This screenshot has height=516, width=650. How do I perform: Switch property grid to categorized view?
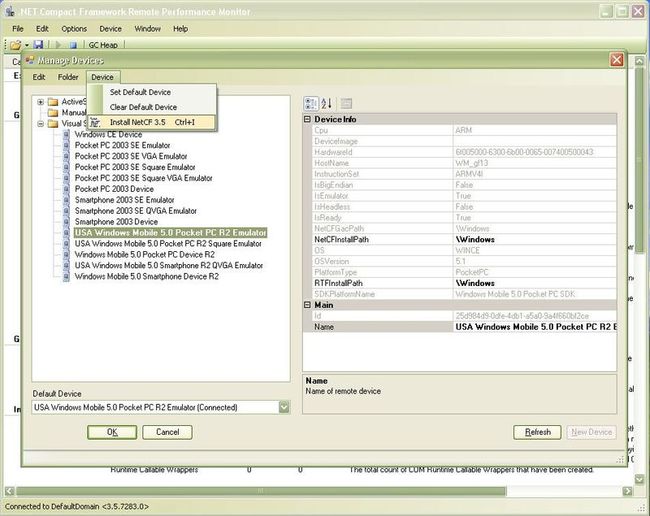311,103
